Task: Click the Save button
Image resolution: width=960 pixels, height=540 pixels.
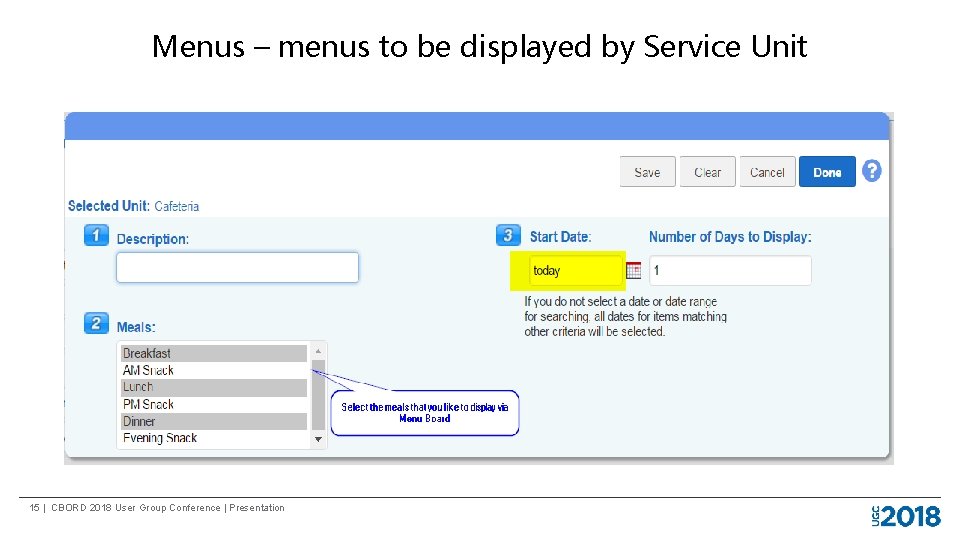Action: tap(647, 172)
